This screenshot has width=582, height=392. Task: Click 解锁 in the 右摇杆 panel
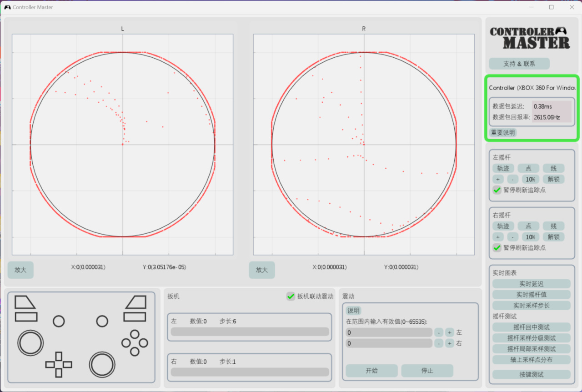[x=553, y=237]
